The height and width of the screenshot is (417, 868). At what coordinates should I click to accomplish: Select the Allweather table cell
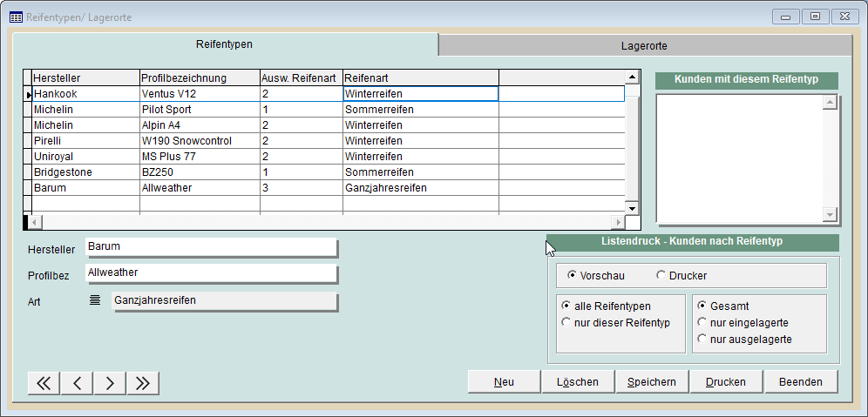200,188
